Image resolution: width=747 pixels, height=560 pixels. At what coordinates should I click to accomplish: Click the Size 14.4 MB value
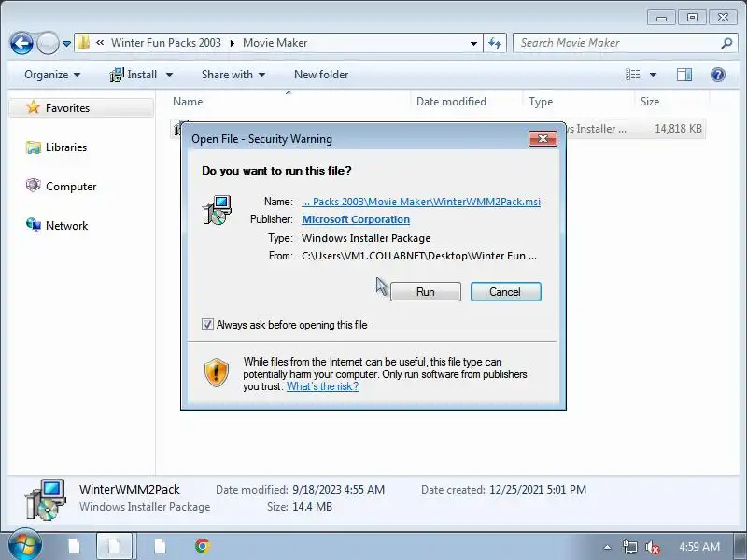click(x=312, y=507)
